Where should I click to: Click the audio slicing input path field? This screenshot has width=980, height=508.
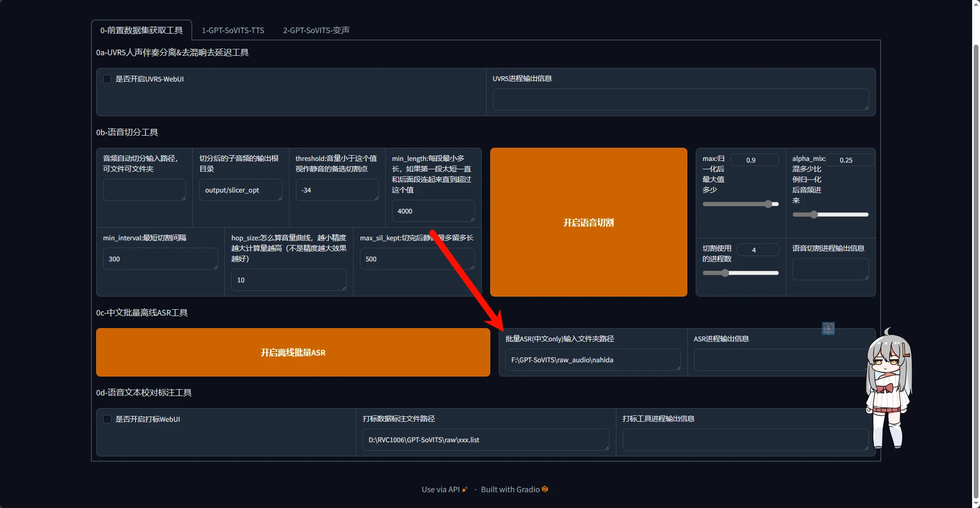click(x=144, y=190)
